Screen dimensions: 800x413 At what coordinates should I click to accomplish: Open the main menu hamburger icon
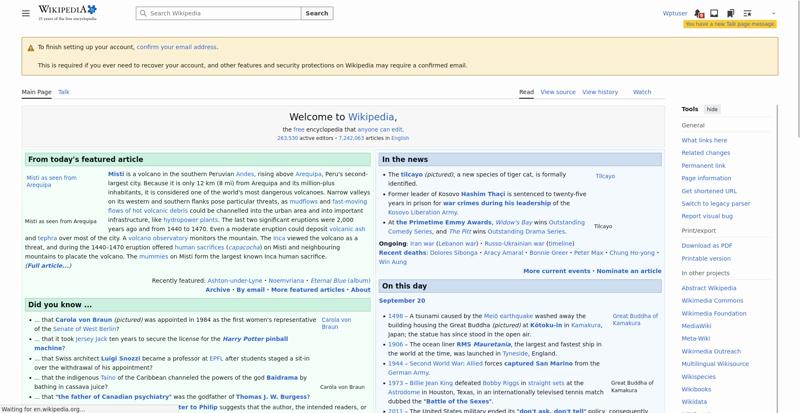point(26,13)
